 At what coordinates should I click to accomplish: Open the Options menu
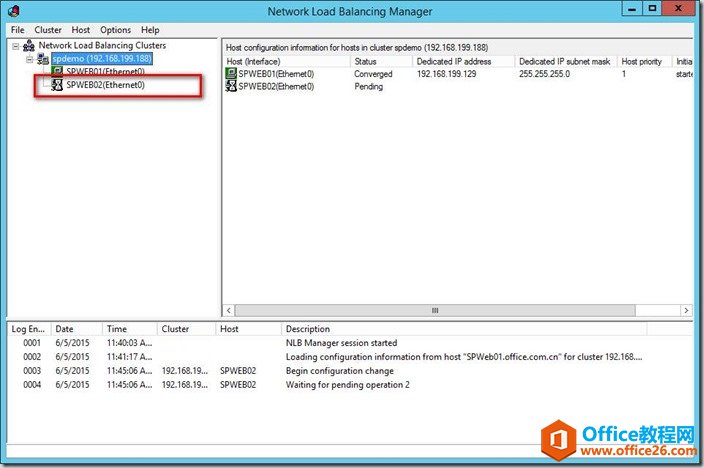[115, 30]
